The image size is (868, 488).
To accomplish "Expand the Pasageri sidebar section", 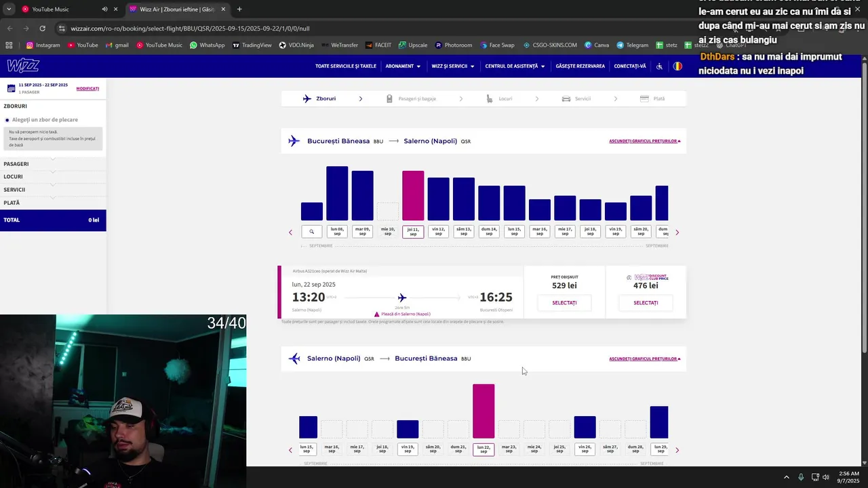I will coord(53,164).
